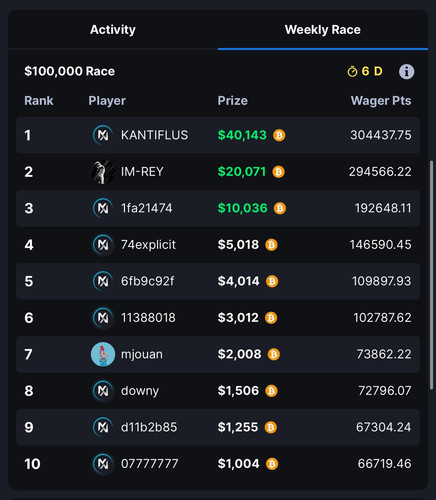Image resolution: width=436 pixels, height=500 pixels.
Task: Click mjouan's avatar image
Action: [103, 354]
